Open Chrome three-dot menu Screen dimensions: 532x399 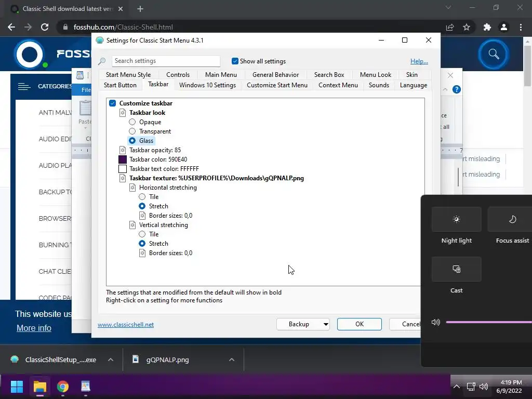[x=521, y=27]
